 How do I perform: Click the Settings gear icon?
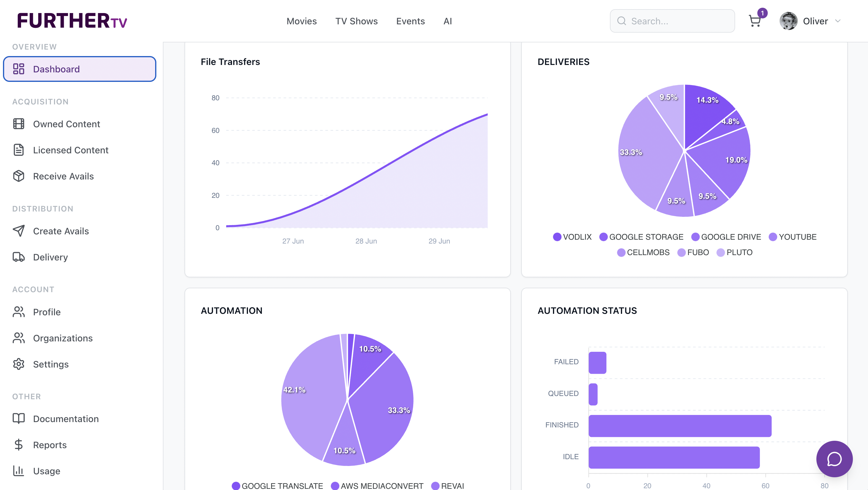(x=18, y=364)
